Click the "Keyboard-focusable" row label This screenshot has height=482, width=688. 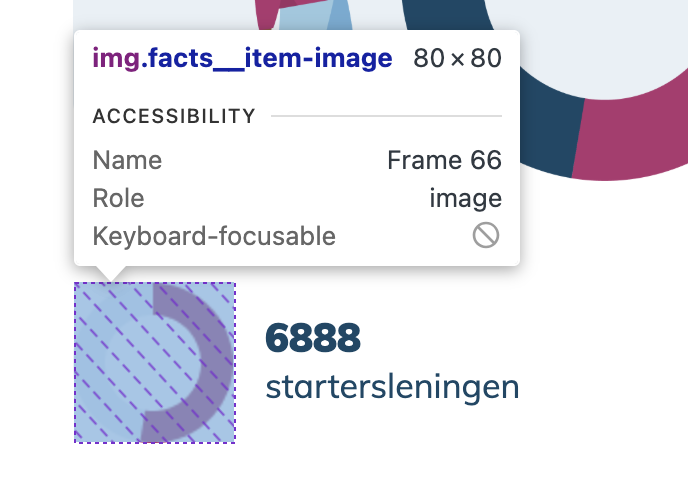point(214,237)
